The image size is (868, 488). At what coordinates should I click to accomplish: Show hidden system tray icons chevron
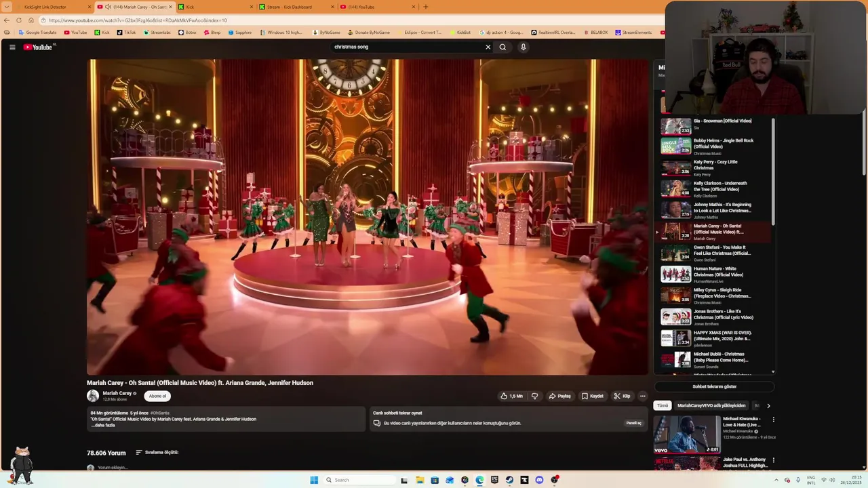click(x=776, y=480)
